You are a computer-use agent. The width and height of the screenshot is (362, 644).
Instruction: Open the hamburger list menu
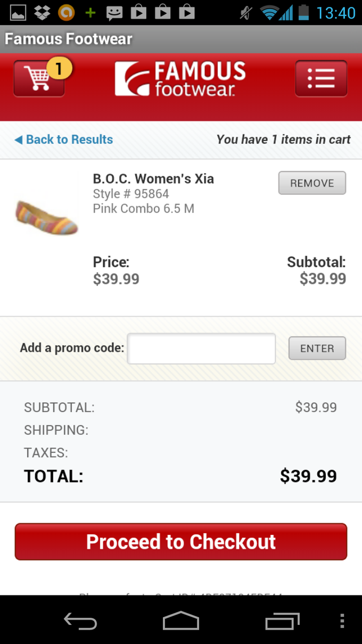(321, 79)
